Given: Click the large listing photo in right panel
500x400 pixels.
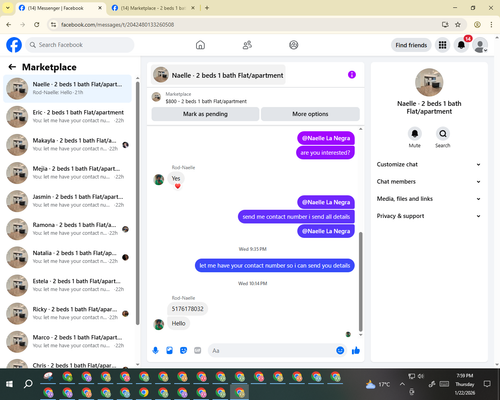Looking at the screenshot, I should point(429,82).
